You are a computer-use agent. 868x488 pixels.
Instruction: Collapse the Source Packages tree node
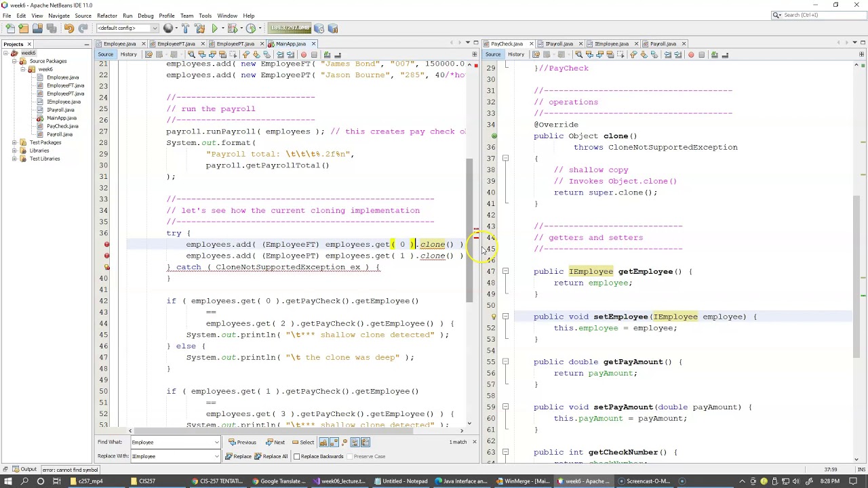(x=14, y=61)
